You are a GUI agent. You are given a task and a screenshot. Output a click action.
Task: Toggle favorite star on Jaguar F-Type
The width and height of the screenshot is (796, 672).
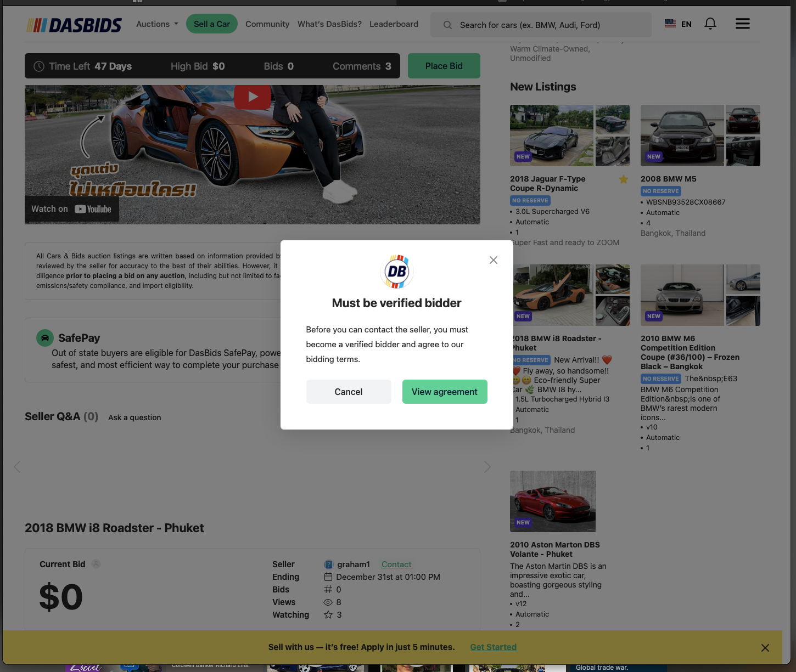(x=624, y=179)
